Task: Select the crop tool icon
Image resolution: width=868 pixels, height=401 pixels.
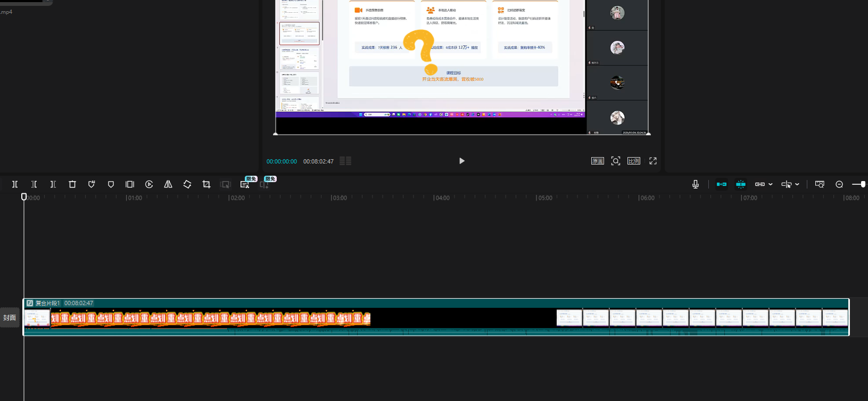Action: 206,184
